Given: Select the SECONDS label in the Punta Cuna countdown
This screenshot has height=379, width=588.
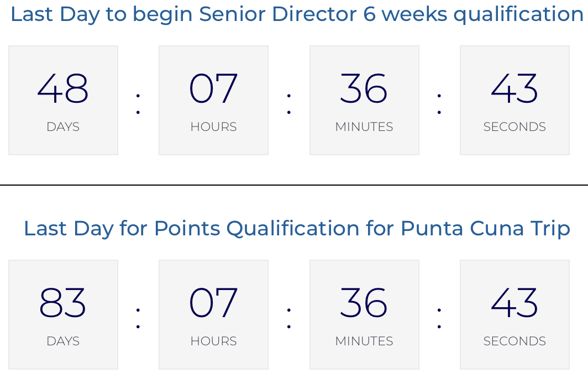Looking at the screenshot, I should coord(514,341).
